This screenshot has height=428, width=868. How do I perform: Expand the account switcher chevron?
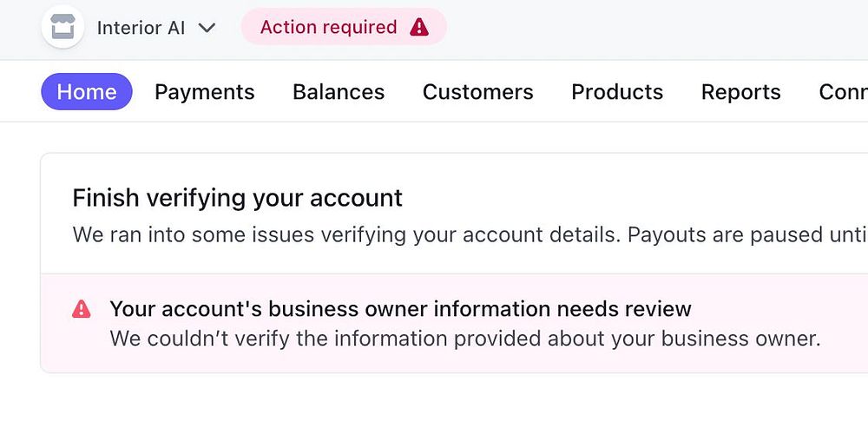tap(207, 28)
